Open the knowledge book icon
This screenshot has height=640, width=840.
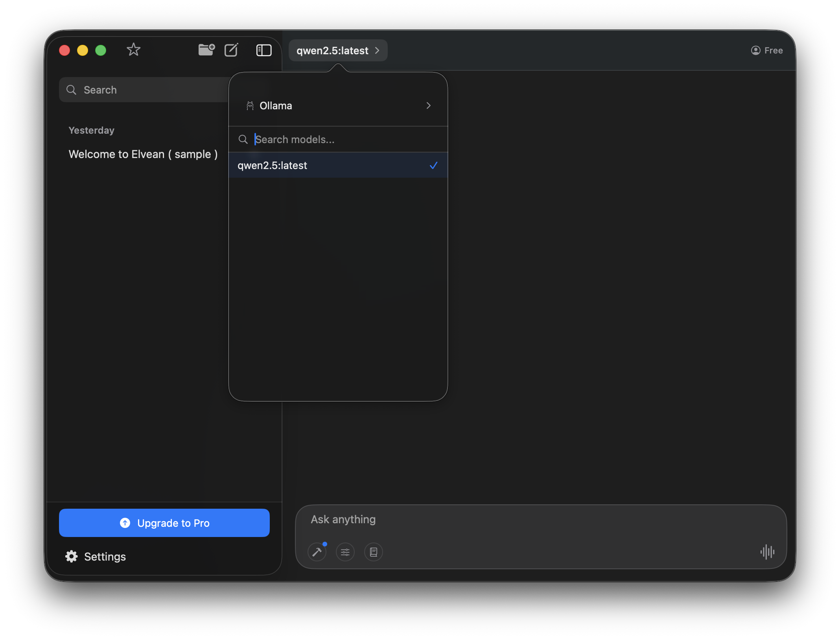coord(373,552)
